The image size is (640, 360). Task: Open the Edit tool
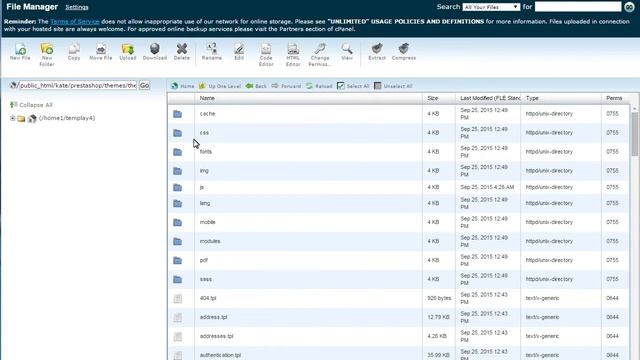point(239,52)
